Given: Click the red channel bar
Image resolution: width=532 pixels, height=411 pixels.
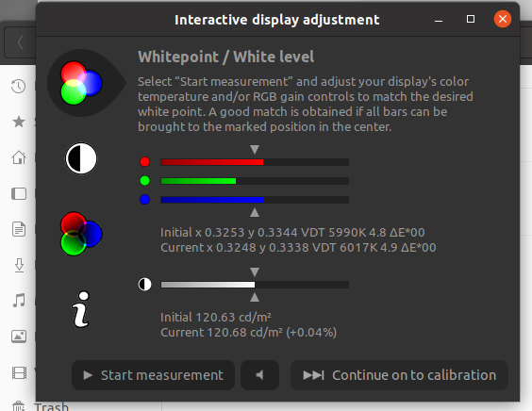Looking at the screenshot, I should pyautogui.click(x=255, y=162).
